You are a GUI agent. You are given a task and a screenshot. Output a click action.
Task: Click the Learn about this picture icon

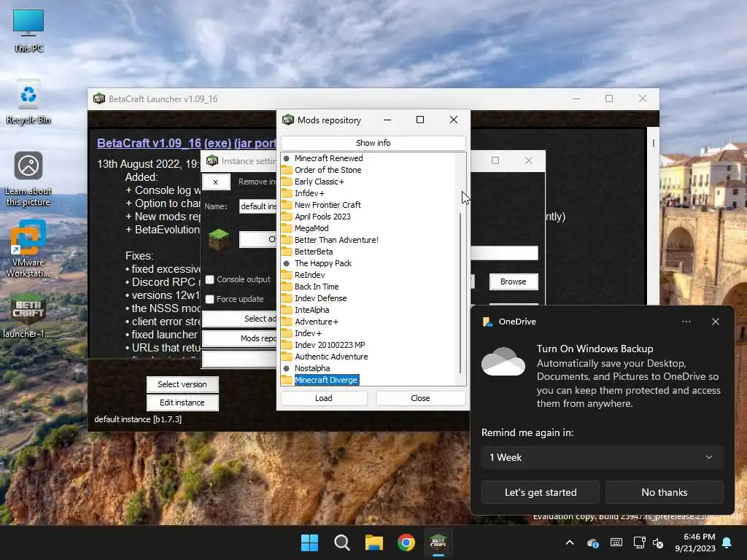(x=28, y=179)
